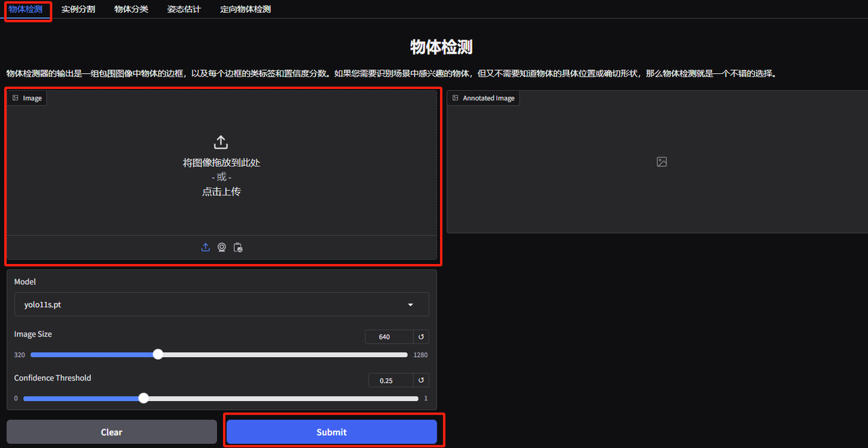
Task: Click the image placeholder icon in Annotated Image
Action: (x=661, y=162)
